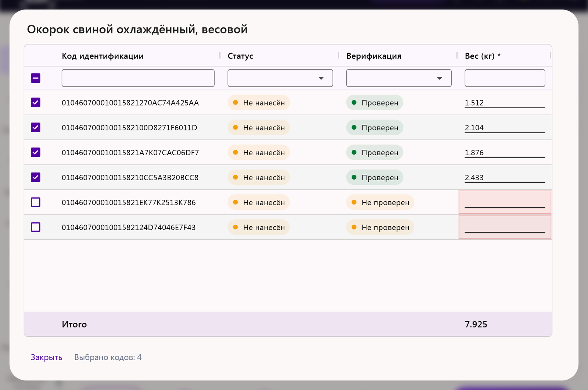
Task: Edit weight value 1.876
Action: pyautogui.click(x=505, y=152)
